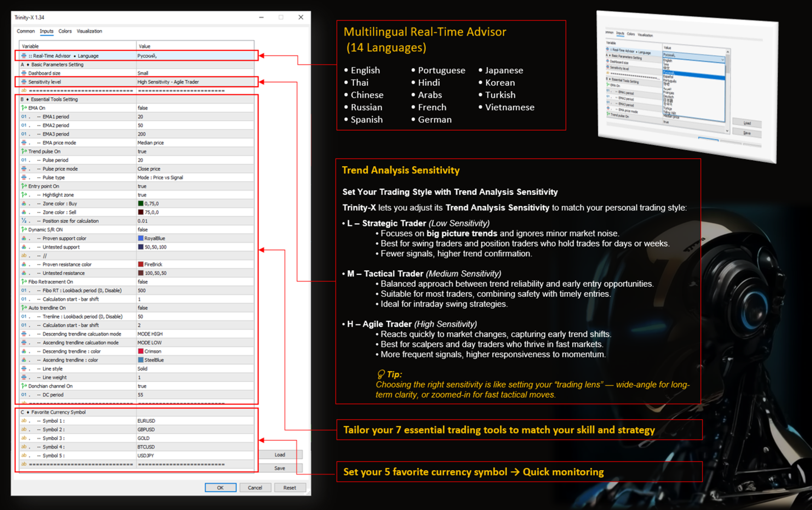The height and width of the screenshot is (510, 812).
Task: Go to the Visualization tab
Action: tap(89, 31)
